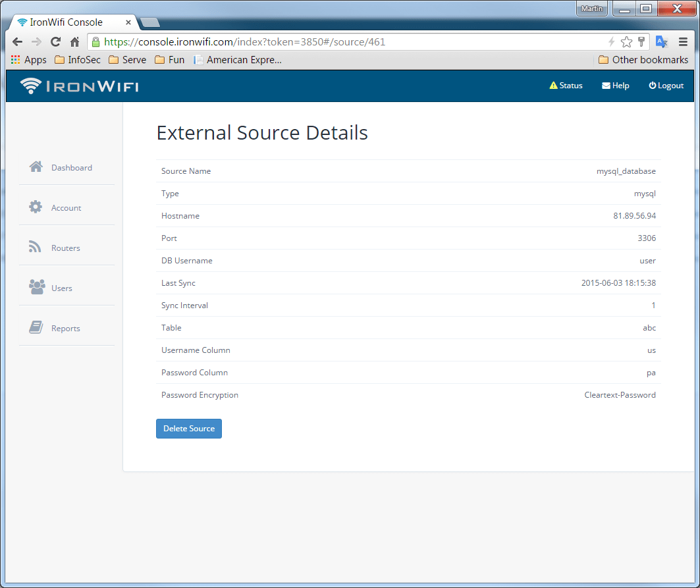The image size is (700, 588).
Task: Click the Username Column value us
Action: [x=651, y=350]
